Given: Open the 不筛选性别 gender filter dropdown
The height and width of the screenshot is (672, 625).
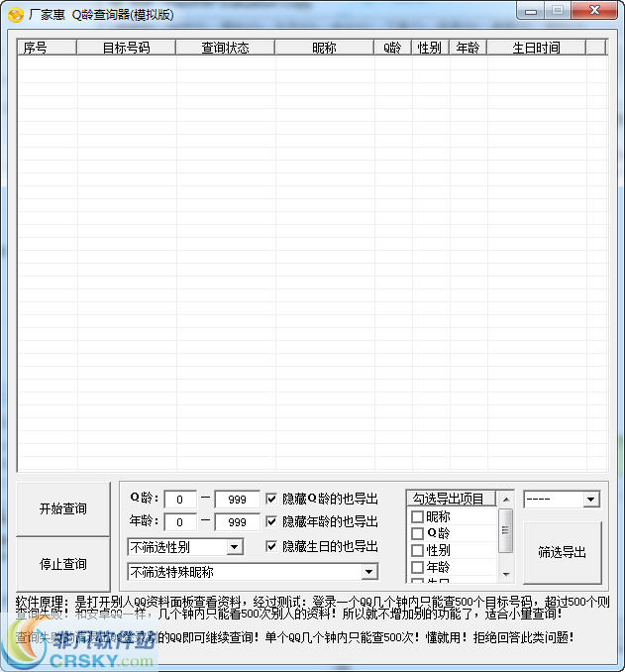Looking at the screenshot, I should click(185, 547).
